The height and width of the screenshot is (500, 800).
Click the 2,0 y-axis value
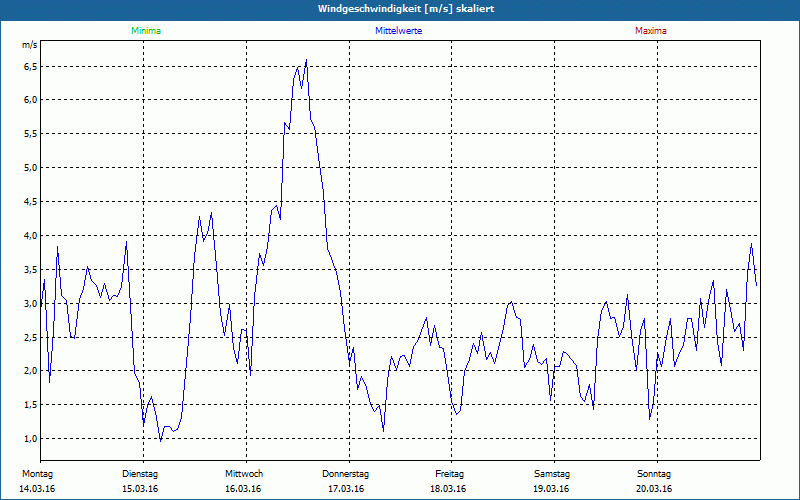[x=31, y=370]
